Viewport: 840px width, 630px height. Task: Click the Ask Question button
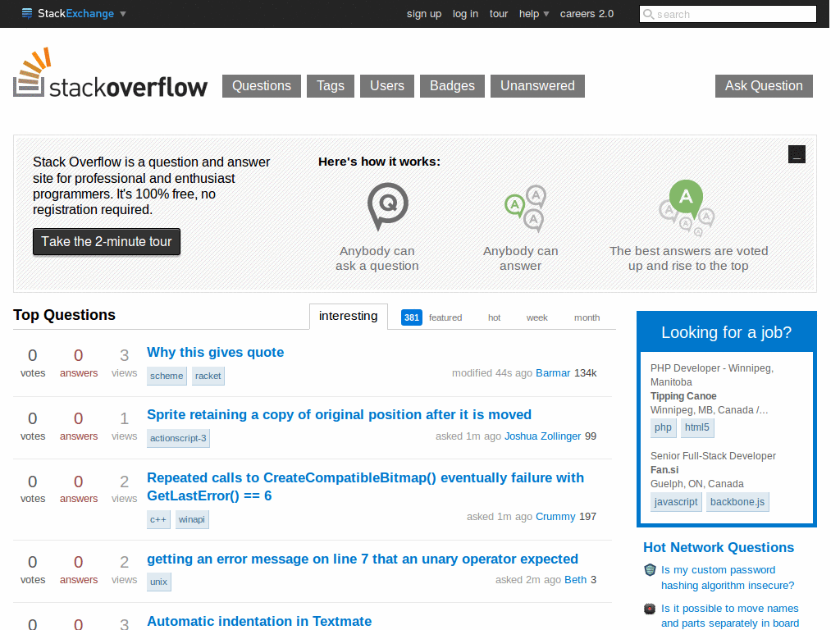[764, 86]
